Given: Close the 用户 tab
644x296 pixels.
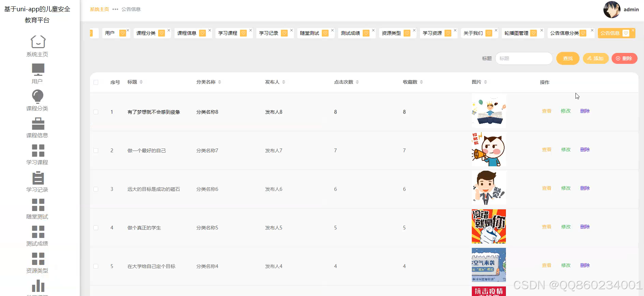Looking at the screenshot, I should coord(128,30).
